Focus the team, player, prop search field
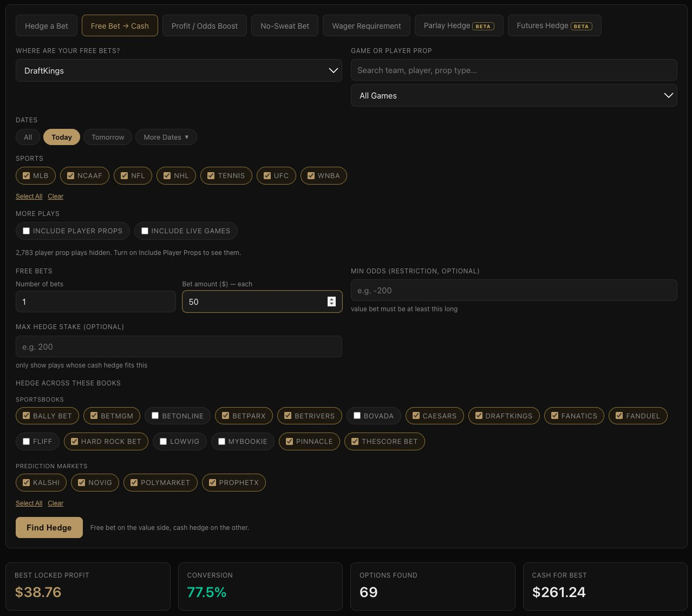 click(514, 70)
